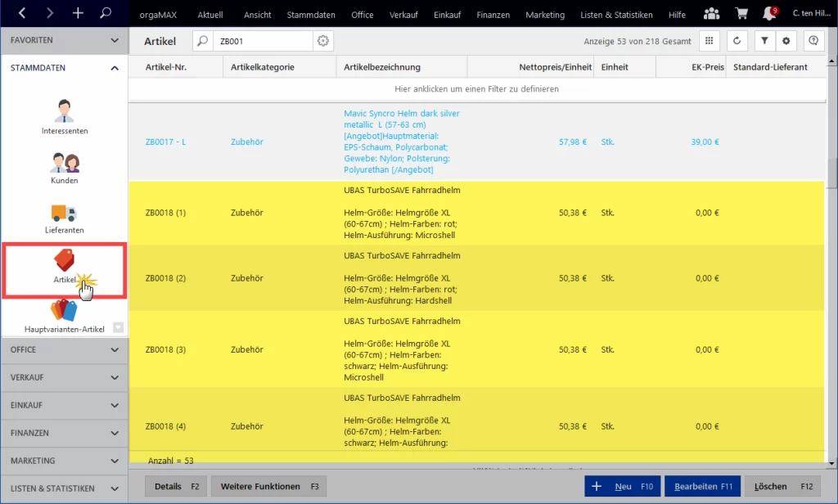The height and width of the screenshot is (504, 838).
Task: Open list settings gear icon
Action: [x=786, y=41]
